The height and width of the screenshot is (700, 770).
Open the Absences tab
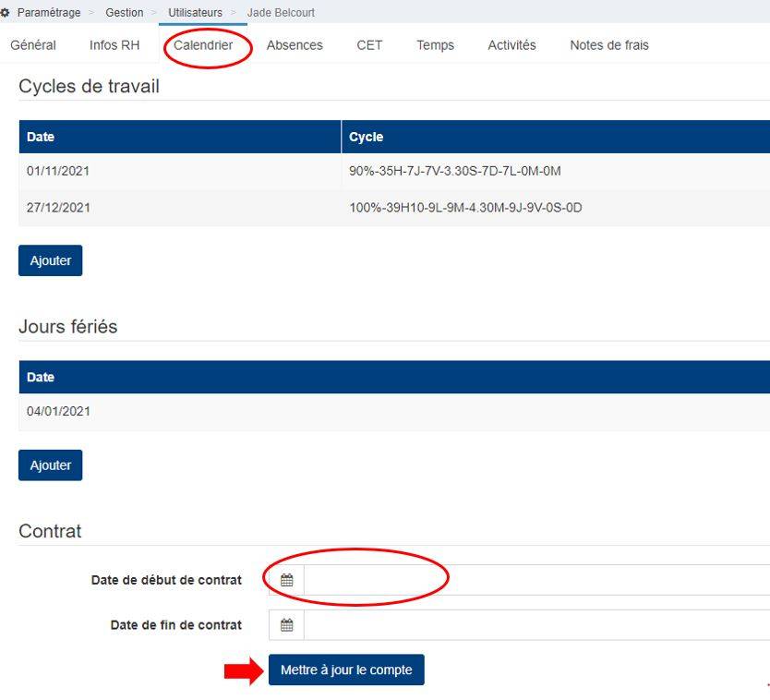pos(295,45)
